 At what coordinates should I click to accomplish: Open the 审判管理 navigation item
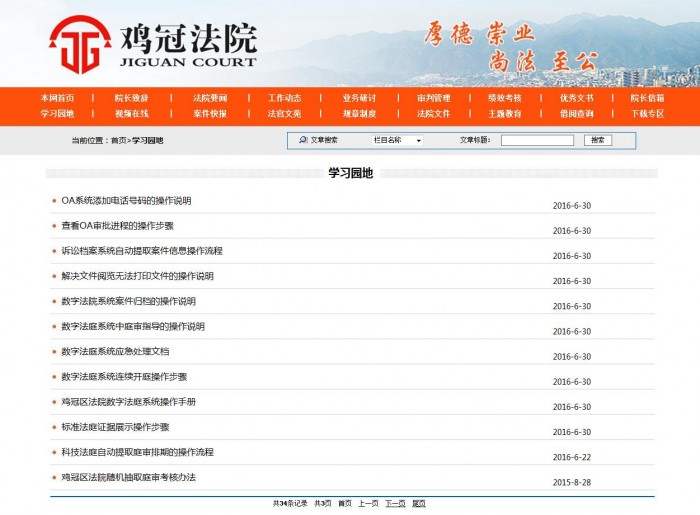point(434,98)
